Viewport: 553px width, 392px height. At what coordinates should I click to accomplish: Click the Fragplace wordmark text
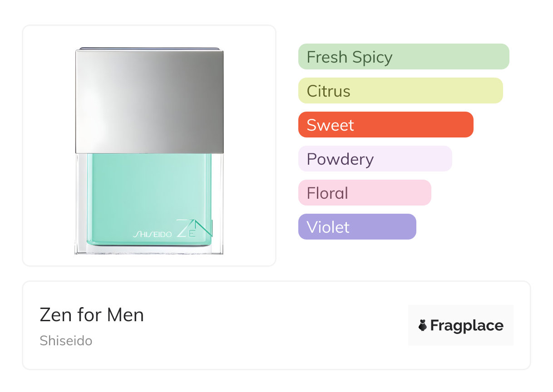click(x=467, y=325)
